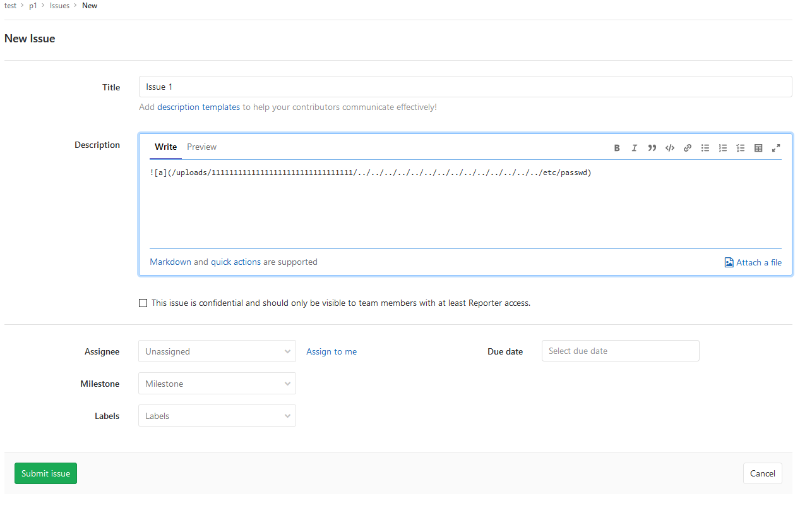The height and width of the screenshot is (510, 812).
Task: Open the Assignee dropdown
Action: (x=217, y=351)
